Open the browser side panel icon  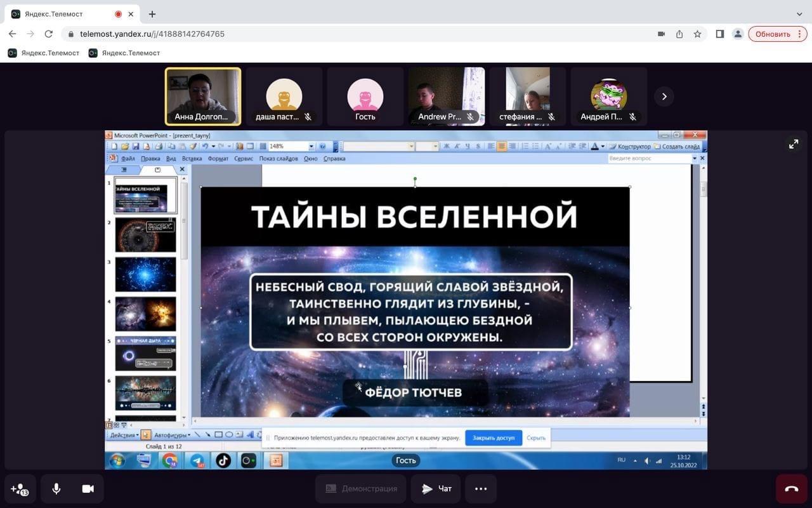pyautogui.click(x=719, y=34)
